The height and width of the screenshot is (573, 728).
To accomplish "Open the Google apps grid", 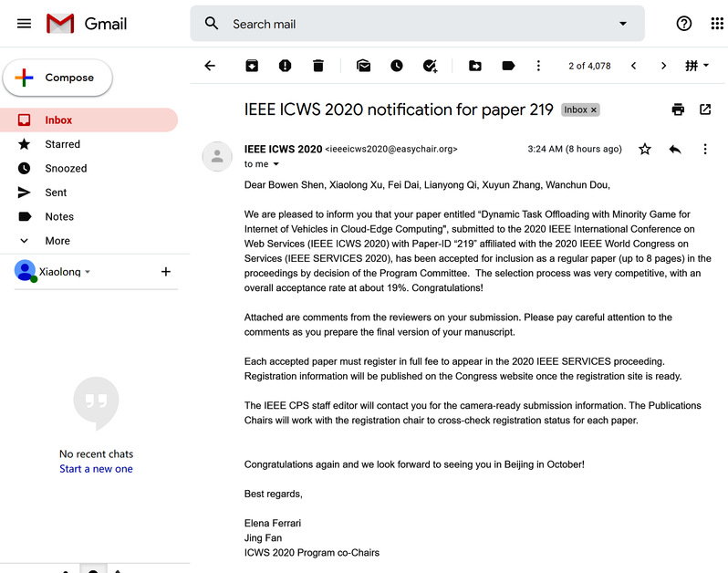I will 716,24.
